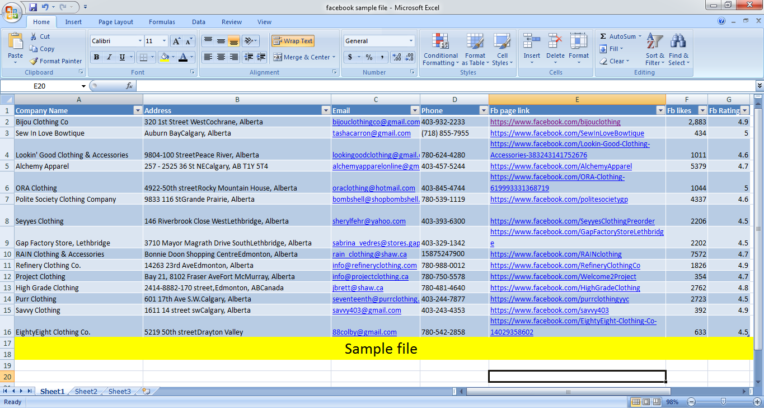764x408 pixels.
Task: Open Email column filter dropdown
Action: (415, 111)
